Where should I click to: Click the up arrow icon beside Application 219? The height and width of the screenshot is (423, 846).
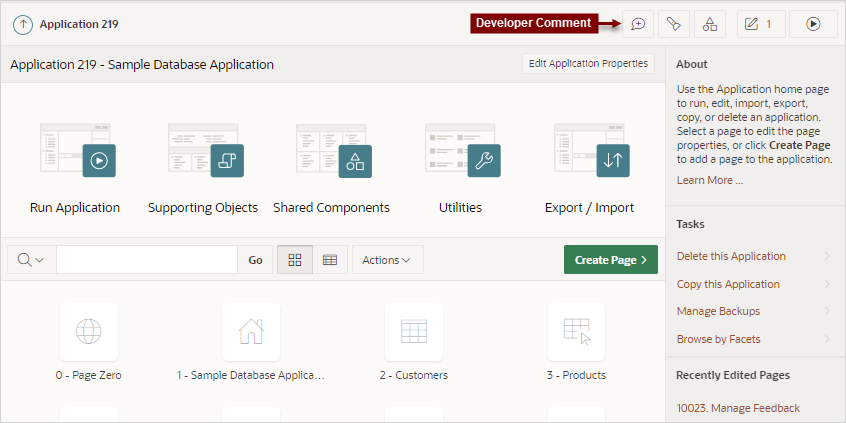pyautogui.click(x=23, y=24)
